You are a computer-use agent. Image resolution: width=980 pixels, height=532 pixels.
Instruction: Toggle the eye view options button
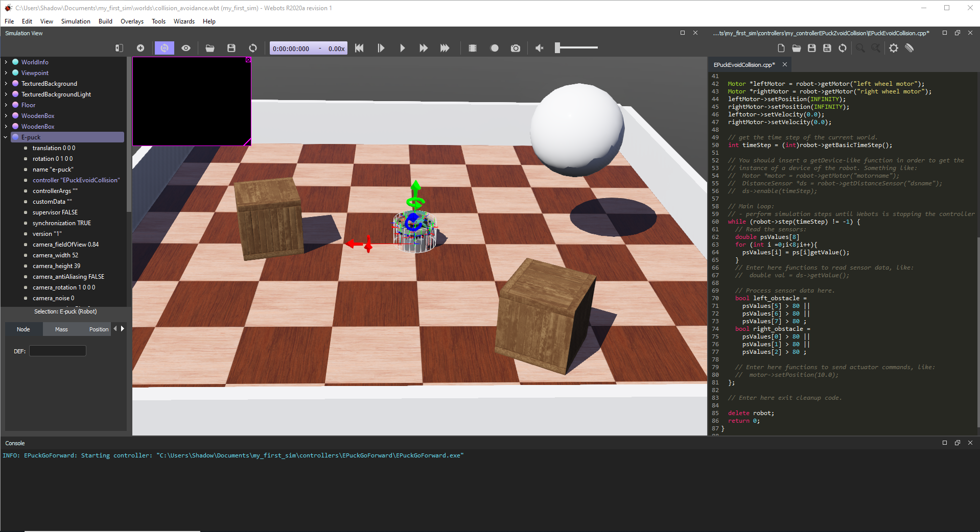(186, 48)
